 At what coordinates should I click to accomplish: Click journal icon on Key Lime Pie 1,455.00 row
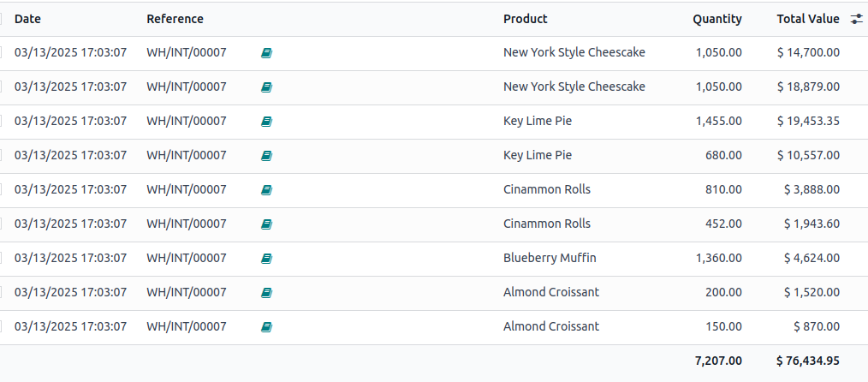click(266, 122)
